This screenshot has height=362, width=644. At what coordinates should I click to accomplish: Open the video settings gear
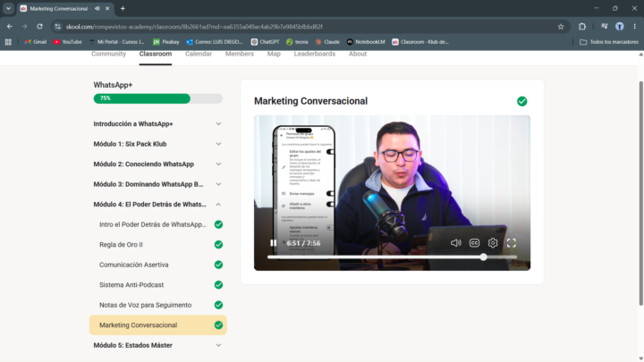493,243
